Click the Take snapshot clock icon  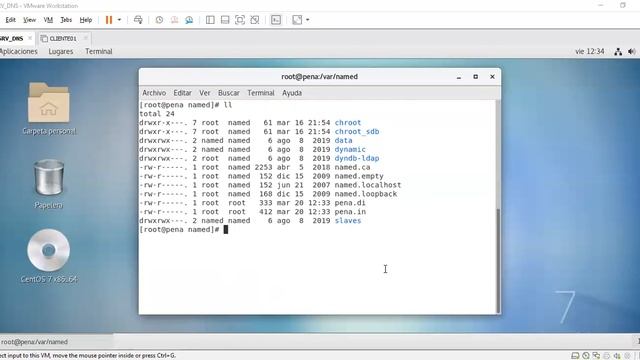point(159,20)
